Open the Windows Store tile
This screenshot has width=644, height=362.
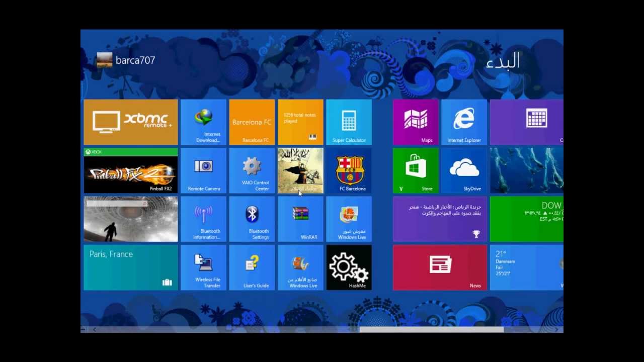point(416,170)
